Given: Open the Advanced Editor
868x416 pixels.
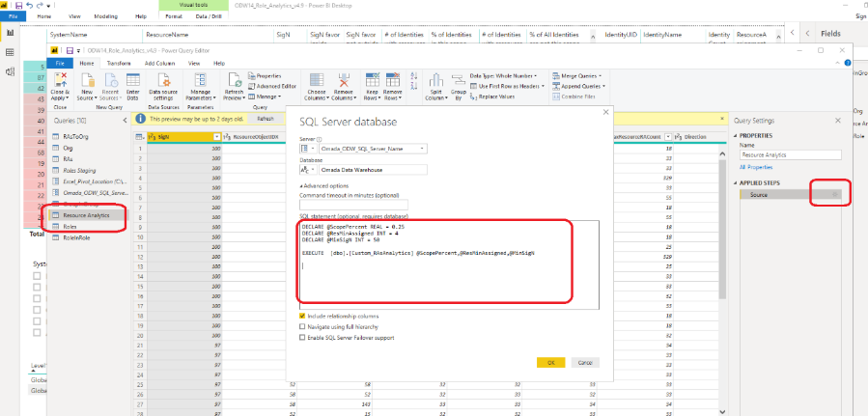Looking at the screenshot, I should coord(272,86).
